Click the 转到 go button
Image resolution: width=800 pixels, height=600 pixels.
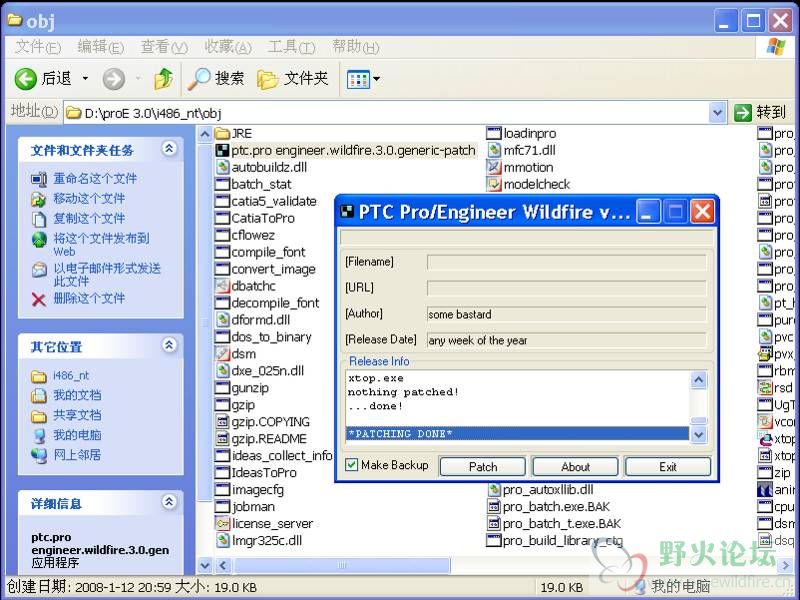tap(759, 112)
